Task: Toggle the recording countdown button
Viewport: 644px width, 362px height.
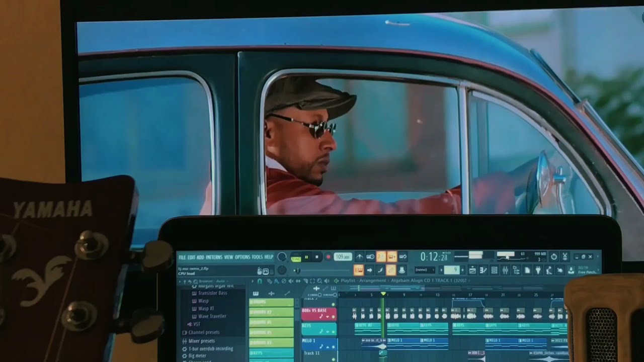Action: coord(381,256)
